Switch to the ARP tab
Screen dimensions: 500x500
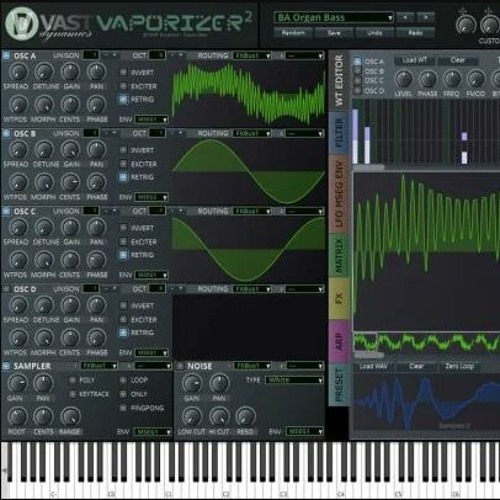(x=339, y=342)
